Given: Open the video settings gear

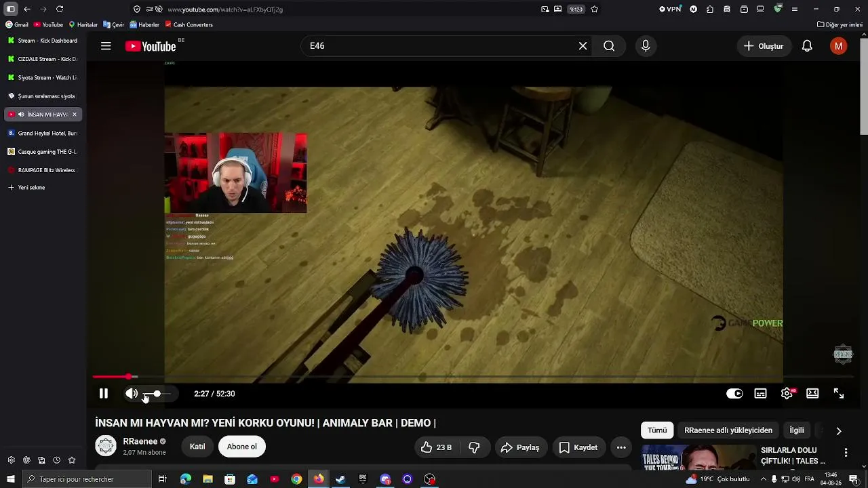Looking at the screenshot, I should [x=787, y=394].
